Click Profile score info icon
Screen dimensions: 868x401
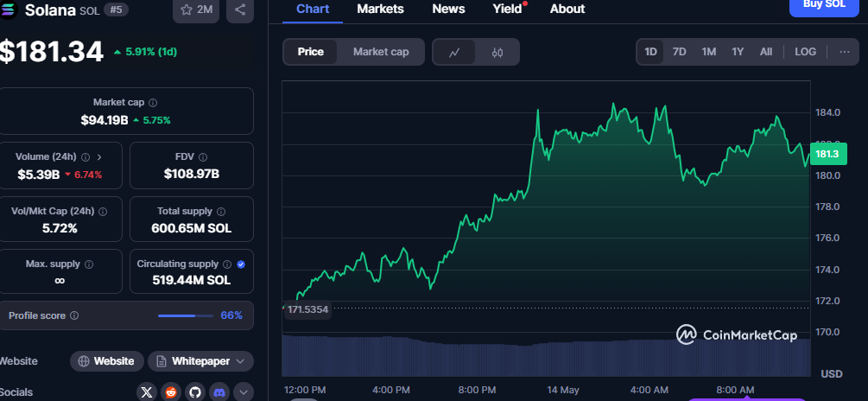pyautogui.click(x=74, y=315)
